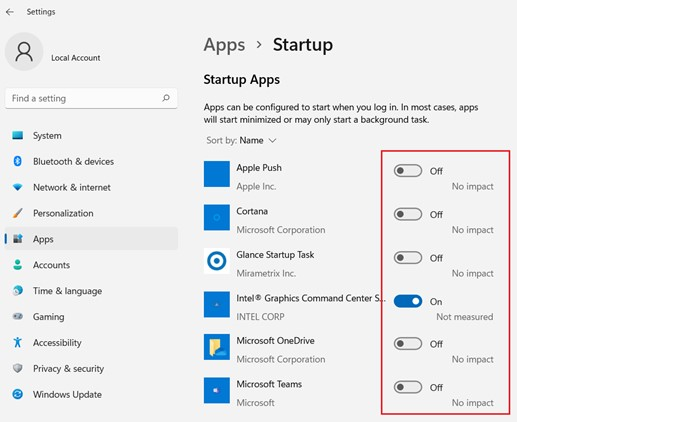Click the Bluetooth & devices sidebar icon

[x=17, y=161]
